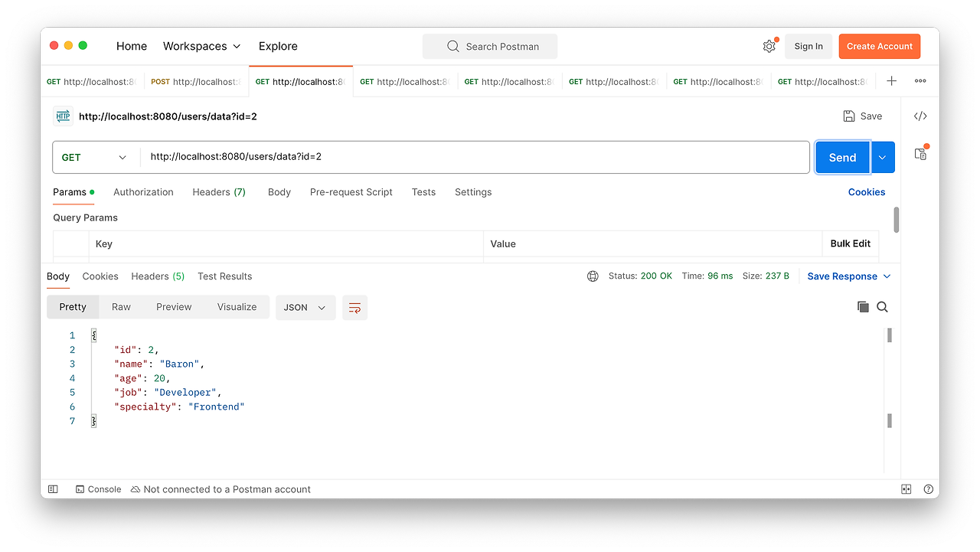
Task: Show the code snippet panel
Action: tap(920, 116)
